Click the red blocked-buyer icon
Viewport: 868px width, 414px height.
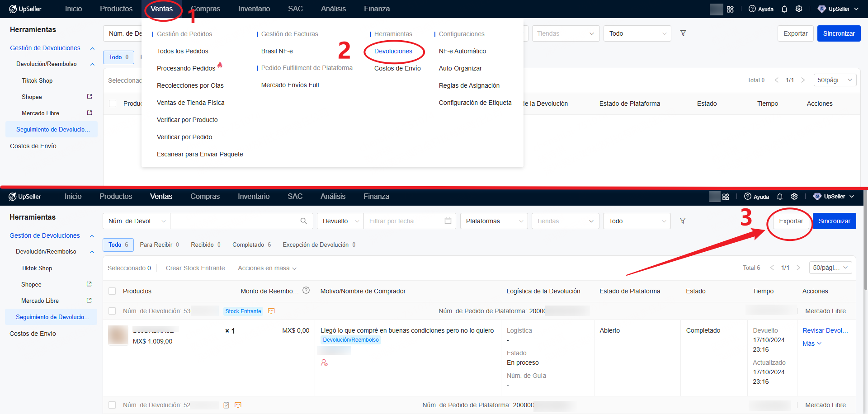coord(324,363)
